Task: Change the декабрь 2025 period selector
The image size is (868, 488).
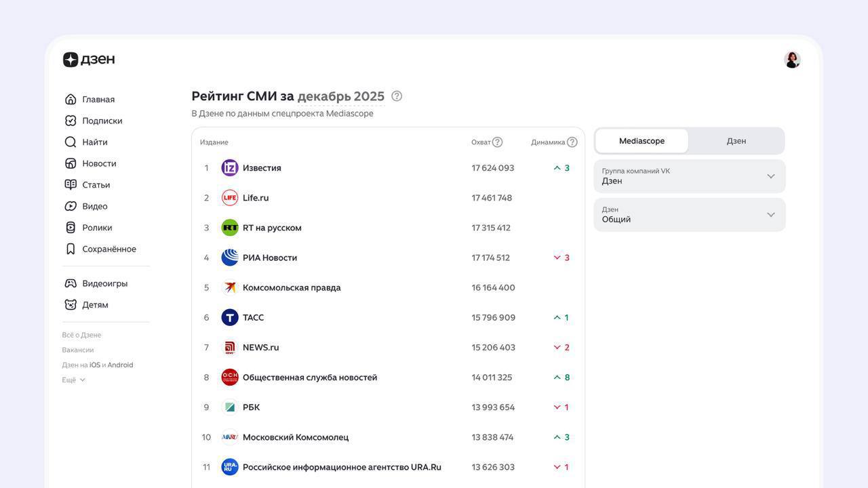Action: (x=340, y=97)
